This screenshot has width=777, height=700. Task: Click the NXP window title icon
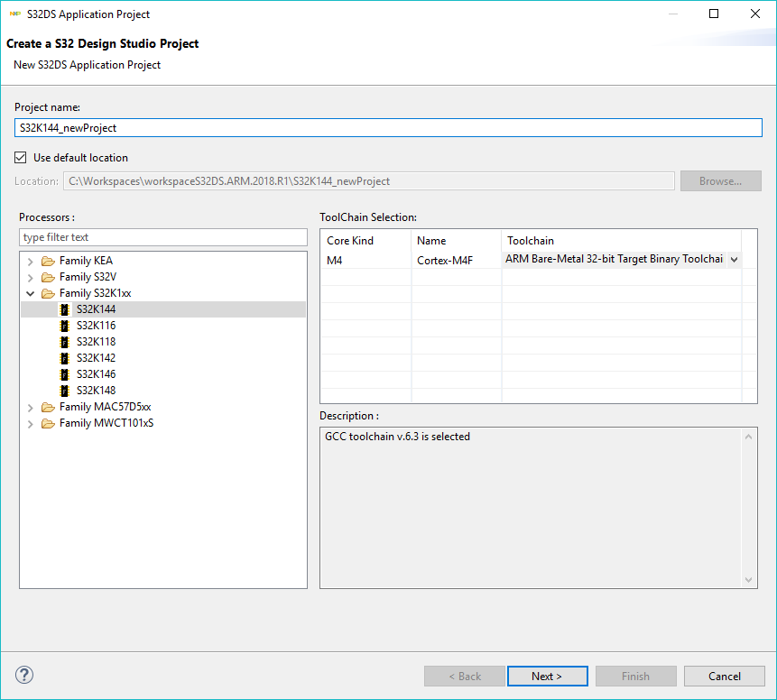(14, 14)
